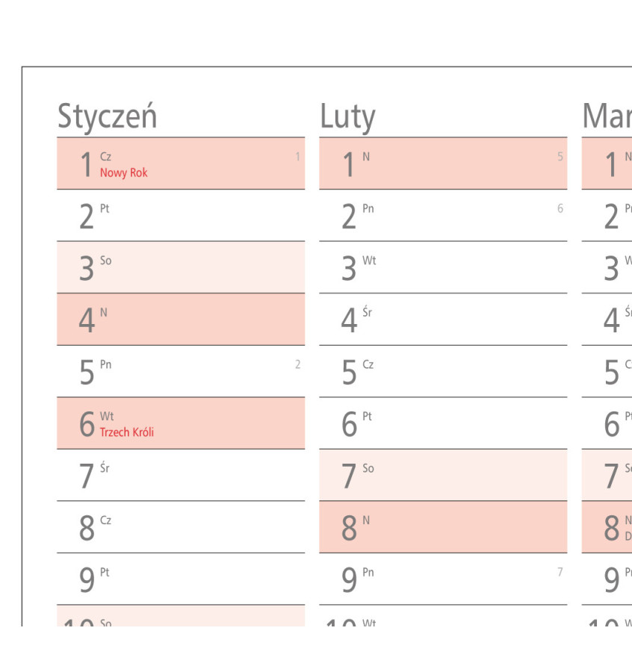Select day 7 Śr in Styczeń
This screenshot has height=672, width=632.
180,475
